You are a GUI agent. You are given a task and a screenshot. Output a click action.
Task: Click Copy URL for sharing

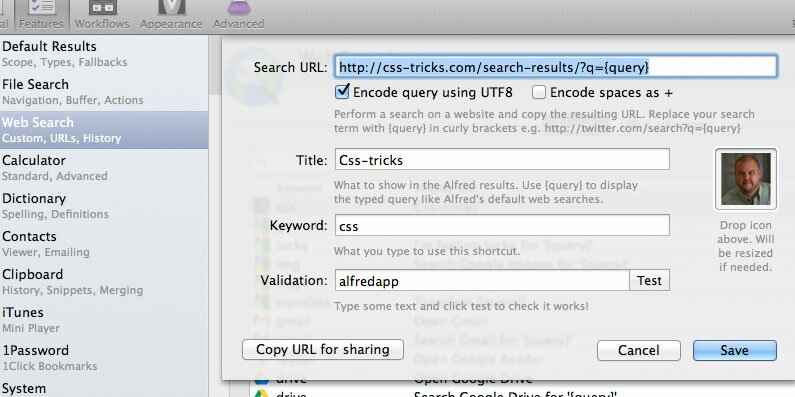[x=323, y=350]
